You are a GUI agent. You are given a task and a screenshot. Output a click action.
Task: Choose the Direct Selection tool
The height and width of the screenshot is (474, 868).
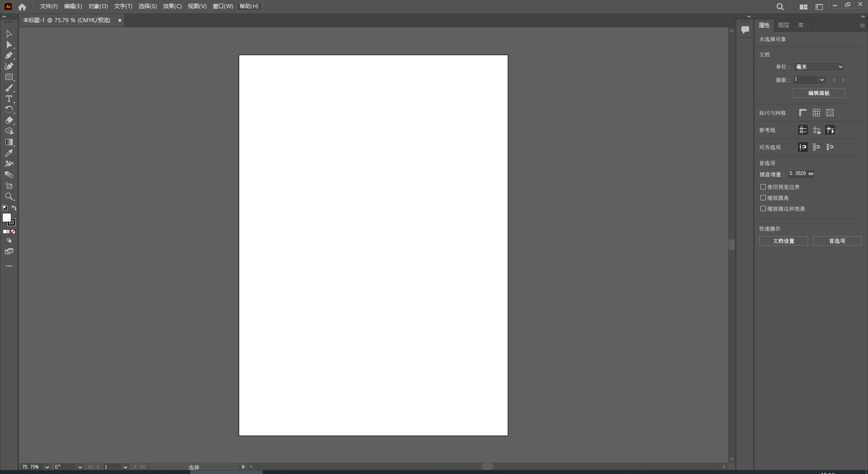(x=9, y=45)
